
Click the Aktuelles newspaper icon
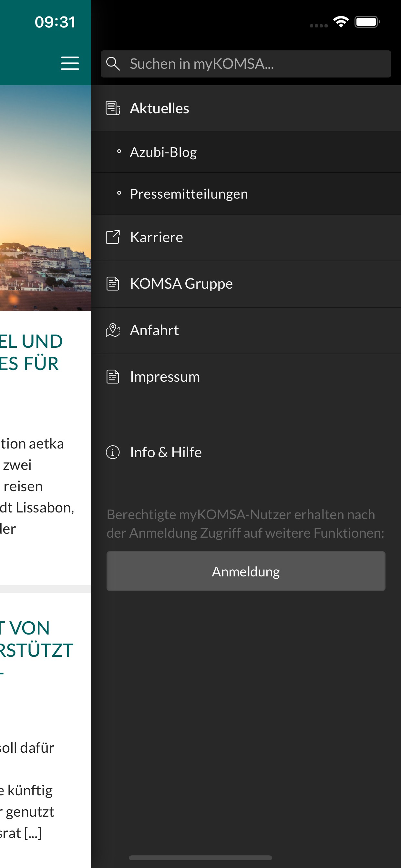pyautogui.click(x=113, y=108)
